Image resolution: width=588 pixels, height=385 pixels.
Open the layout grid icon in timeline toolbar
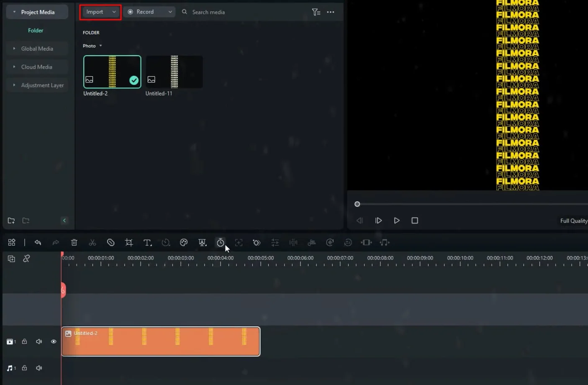point(12,242)
